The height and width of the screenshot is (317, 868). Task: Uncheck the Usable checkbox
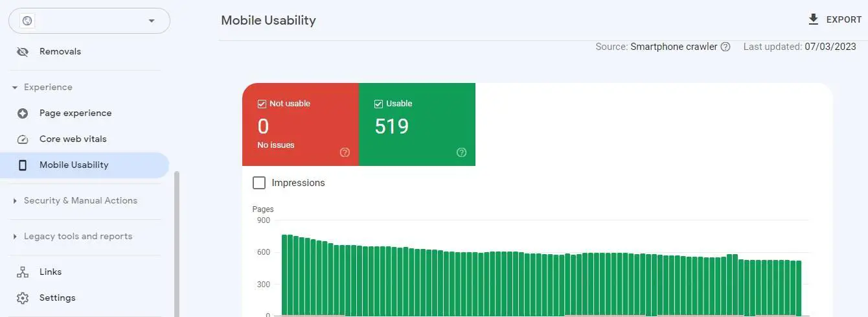click(378, 104)
